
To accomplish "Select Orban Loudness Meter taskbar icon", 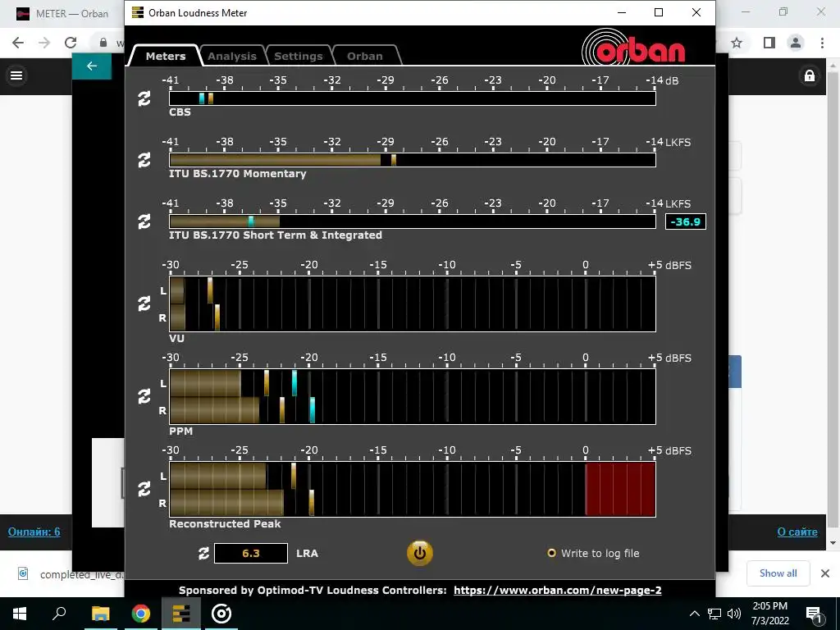I will (181, 614).
